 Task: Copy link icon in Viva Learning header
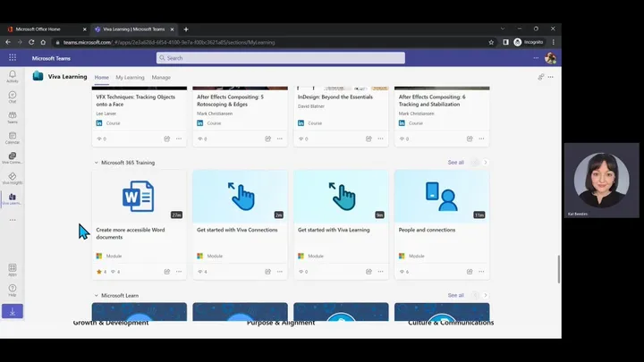click(x=541, y=77)
